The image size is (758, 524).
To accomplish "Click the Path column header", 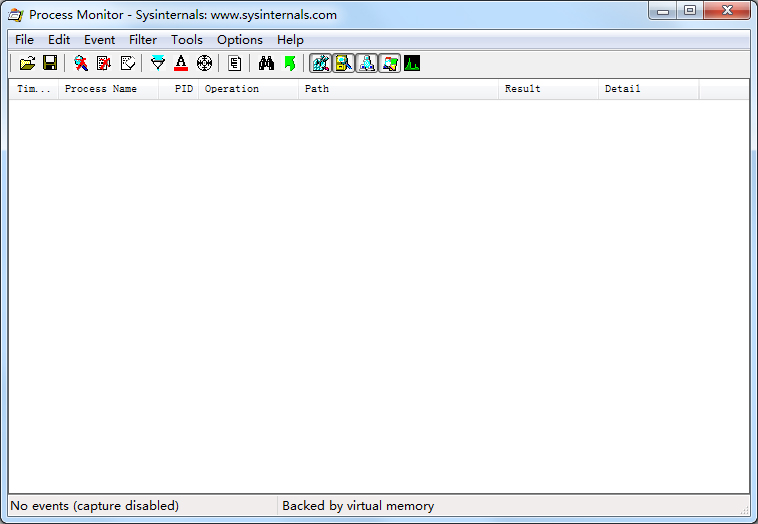I will click(398, 89).
